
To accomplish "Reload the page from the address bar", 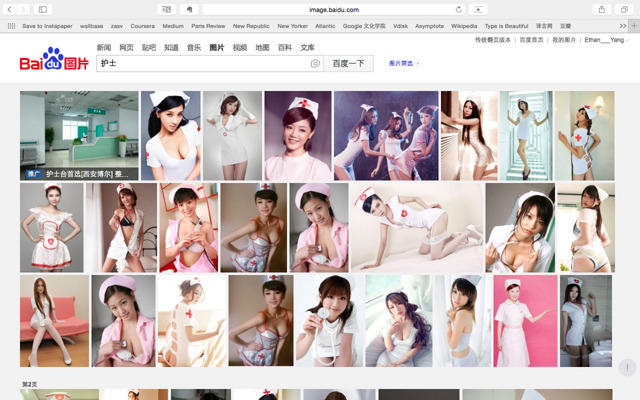I will pyautogui.click(x=459, y=9).
